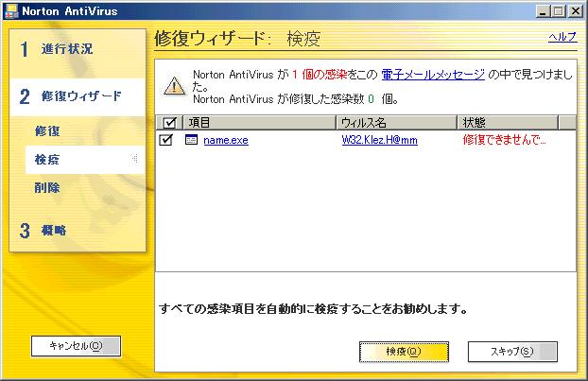
Task: Open the W32.Klez.H@mm virus link
Action: coord(379,140)
